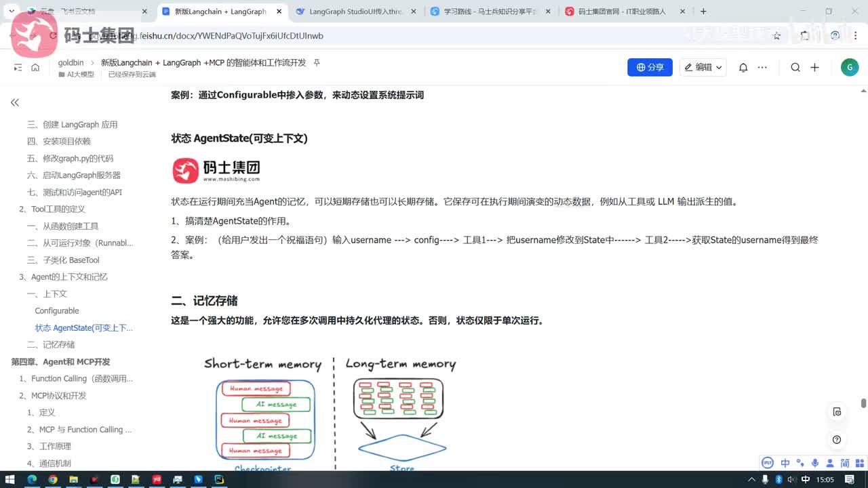Viewport: 868px width, 488px height.
Task: Open the notifications bell icon
Action: 743,67
